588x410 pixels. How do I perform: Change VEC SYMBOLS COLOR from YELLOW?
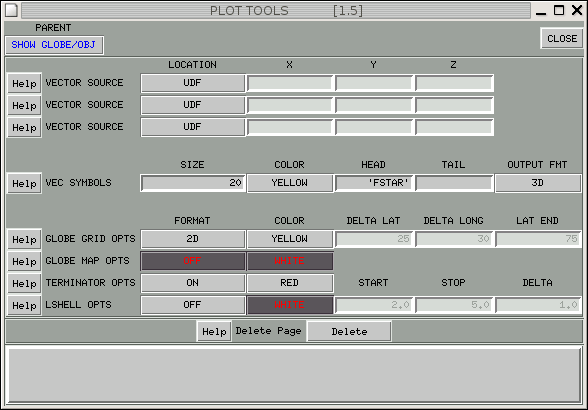click(x=290, y=183)
